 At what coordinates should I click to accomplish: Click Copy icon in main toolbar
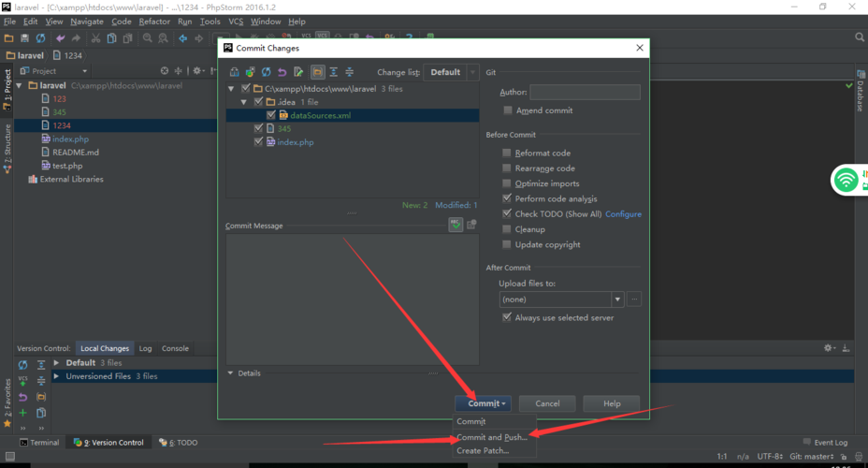click(x=112, y=38)
